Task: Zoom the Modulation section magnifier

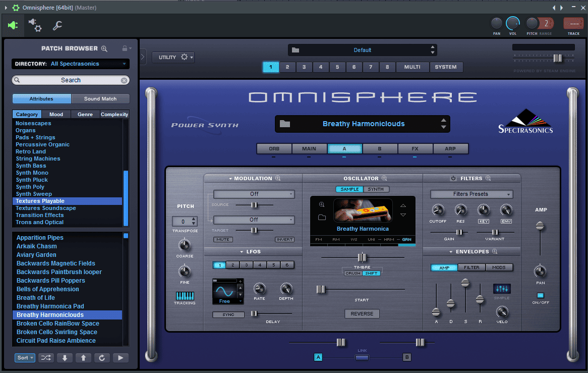Action: pyautogui.click(x=278, y=178)
